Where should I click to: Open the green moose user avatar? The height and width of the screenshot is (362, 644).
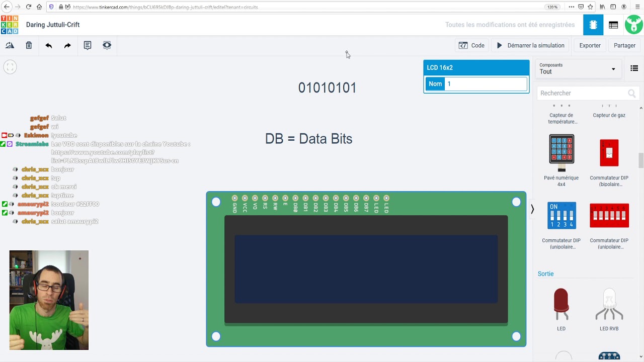[634, 25]
